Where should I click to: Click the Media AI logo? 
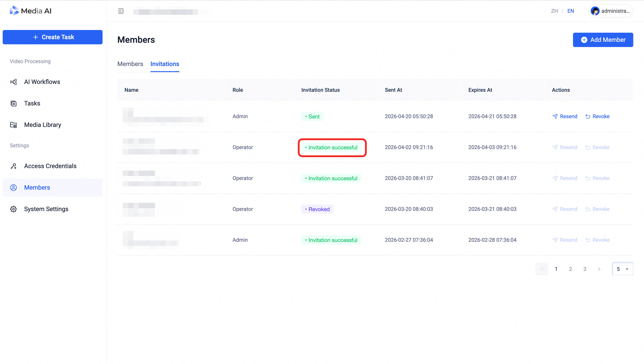(30, 11)
